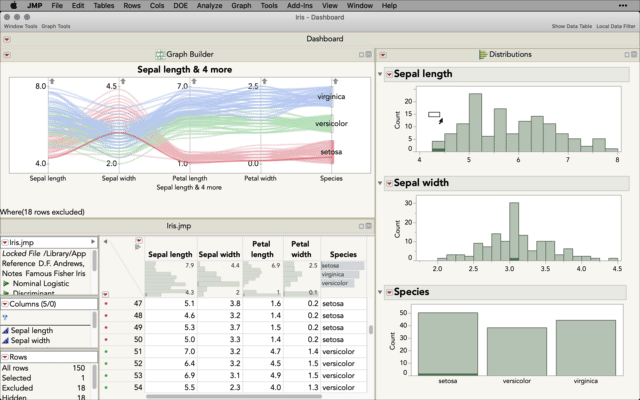Open the Species red triangle menu
640x400 pixels.
389,292
